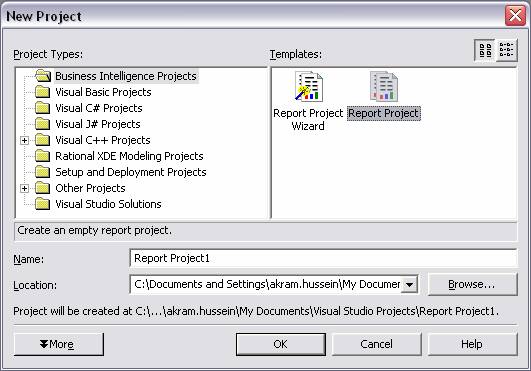The height and width of the screenshot is (371, 531).
Task: Select the Report Project template icon
Action: tap(384, 86)
